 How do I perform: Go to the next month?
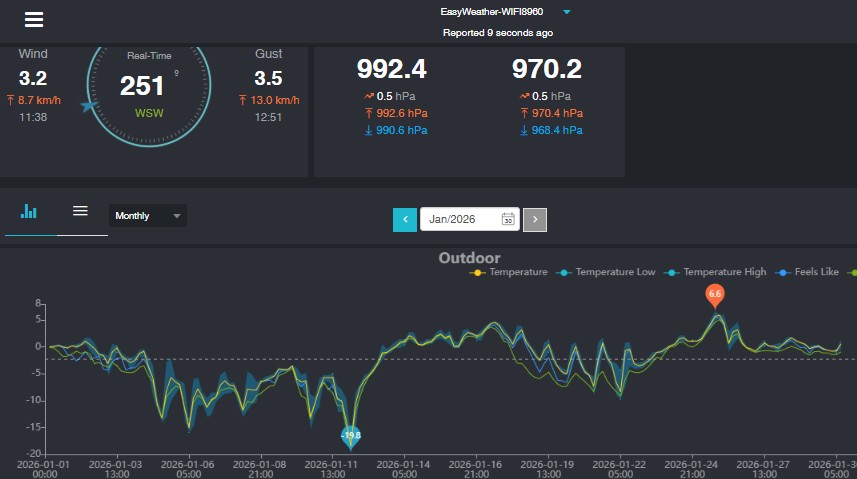click(x=535, y=220)
